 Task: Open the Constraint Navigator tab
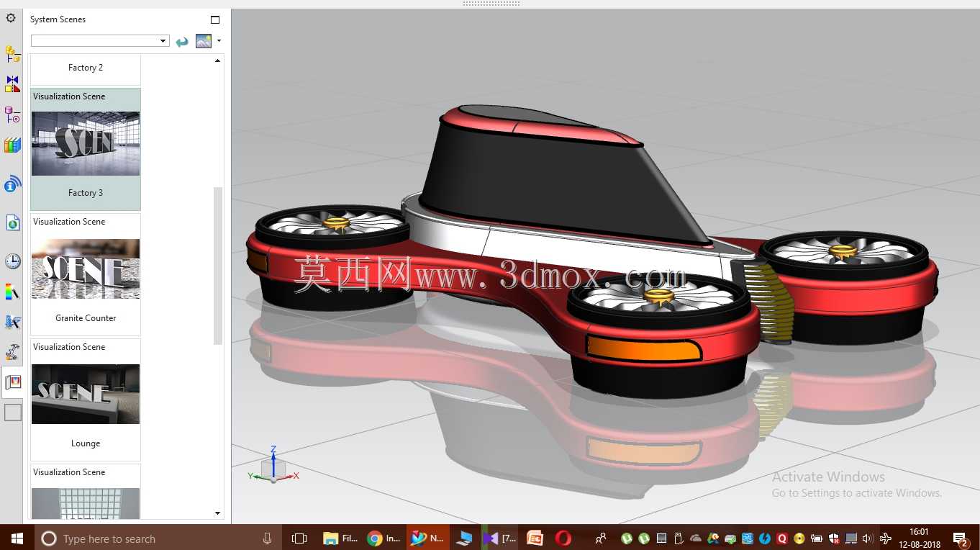click(12, 84)
